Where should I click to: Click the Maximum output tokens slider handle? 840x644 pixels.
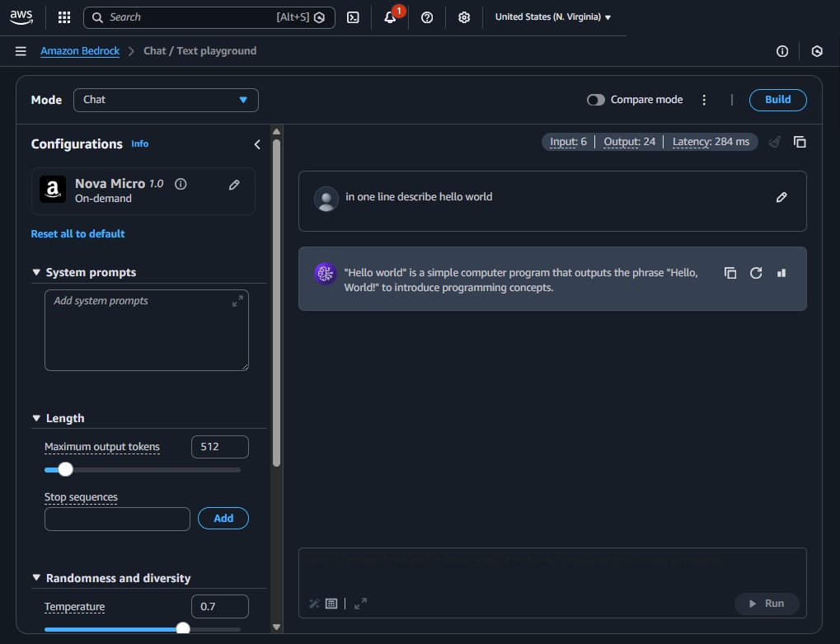pyautogui.click(x=65, y=469)
